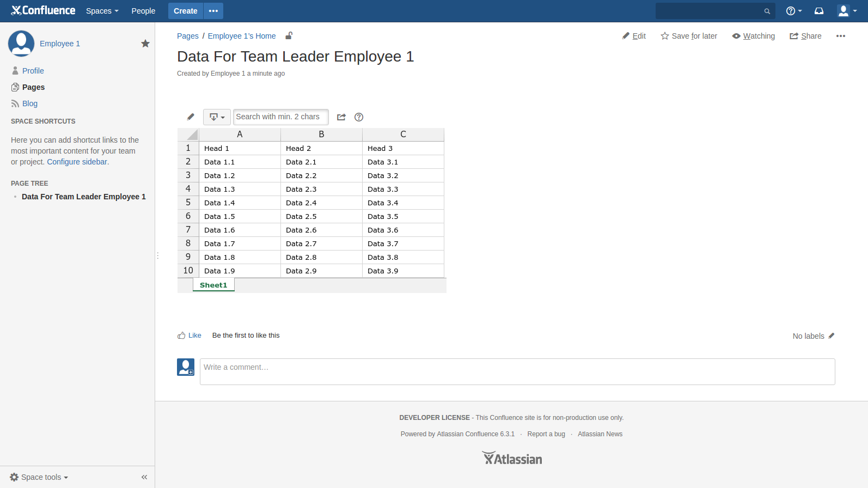868x488 pixels.
Task: Open the Space tools dropdown
Action: [39, 477]
